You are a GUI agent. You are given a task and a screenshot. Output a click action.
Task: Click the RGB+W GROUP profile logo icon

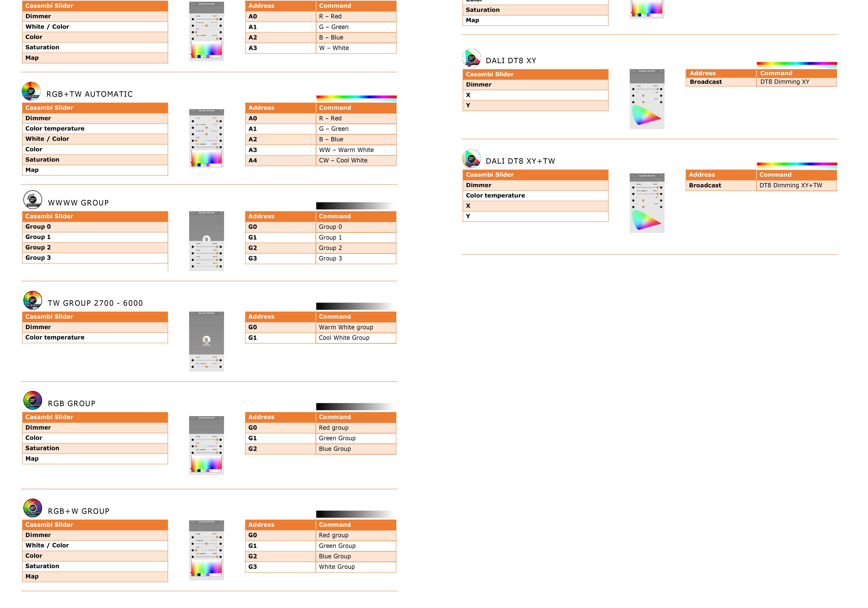point(33,508)
